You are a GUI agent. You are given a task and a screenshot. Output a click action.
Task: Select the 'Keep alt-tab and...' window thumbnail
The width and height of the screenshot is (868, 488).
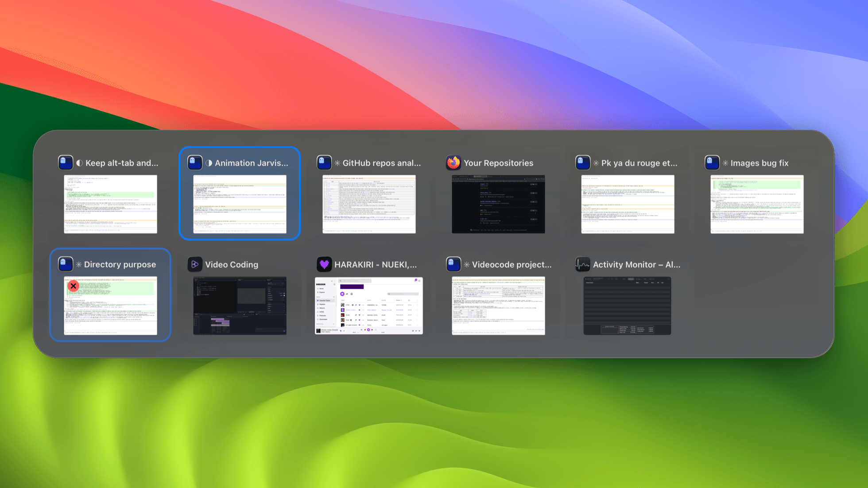pyautogui.click(x=111, y=204)
